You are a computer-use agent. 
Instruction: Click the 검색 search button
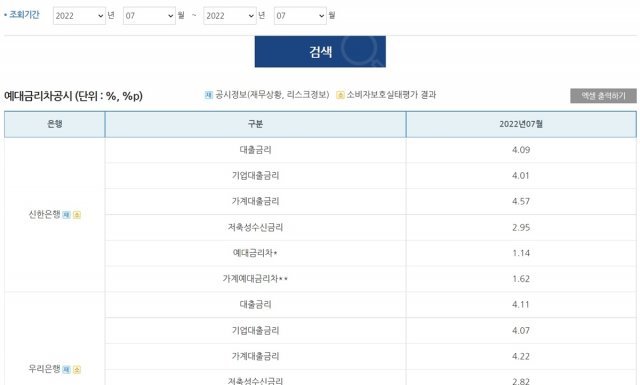[x=320, y=52]
